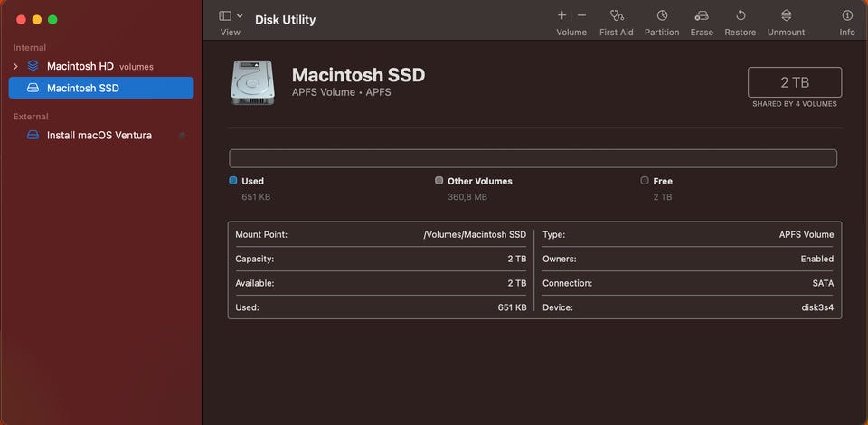The width and height of the screenshot is (868, 425).
Task: Click the gray Other Volumes swatch
Action: pyautogui.click(x=439, y=181)
